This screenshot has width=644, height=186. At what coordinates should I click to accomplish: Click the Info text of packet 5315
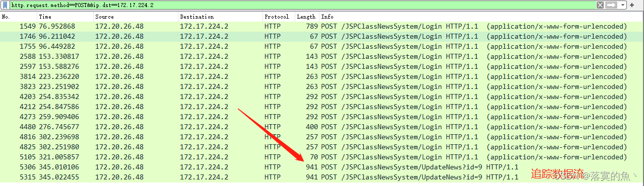[x=420, y=177]
